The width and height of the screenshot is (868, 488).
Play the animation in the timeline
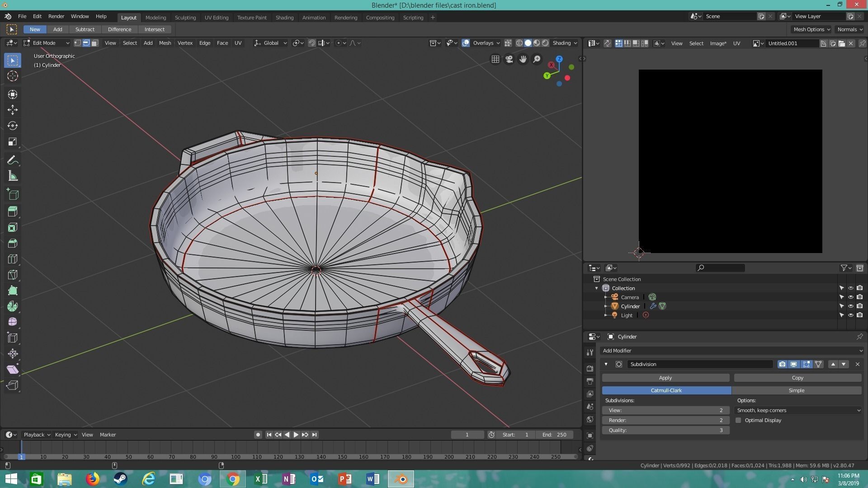[296, 435]
